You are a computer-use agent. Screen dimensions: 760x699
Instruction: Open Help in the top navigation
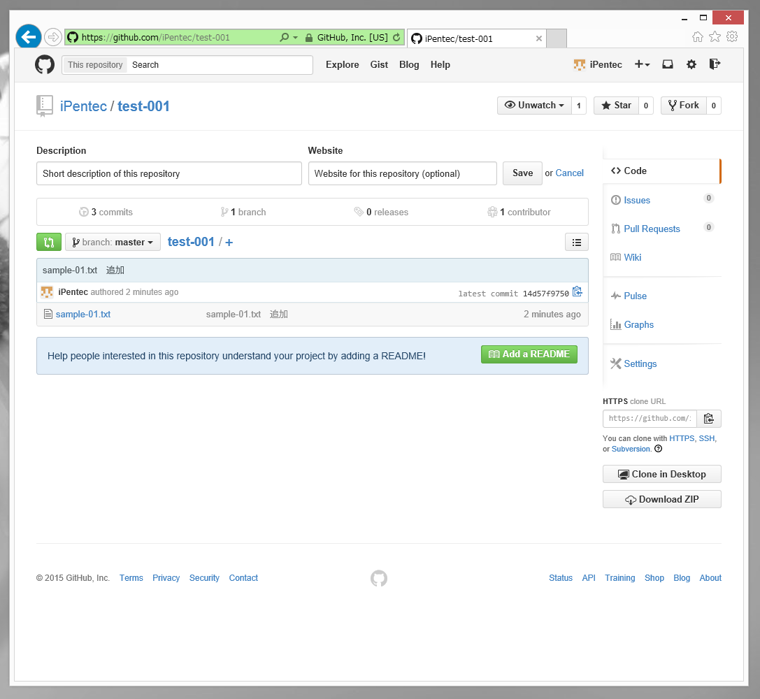tap(440, 64)
